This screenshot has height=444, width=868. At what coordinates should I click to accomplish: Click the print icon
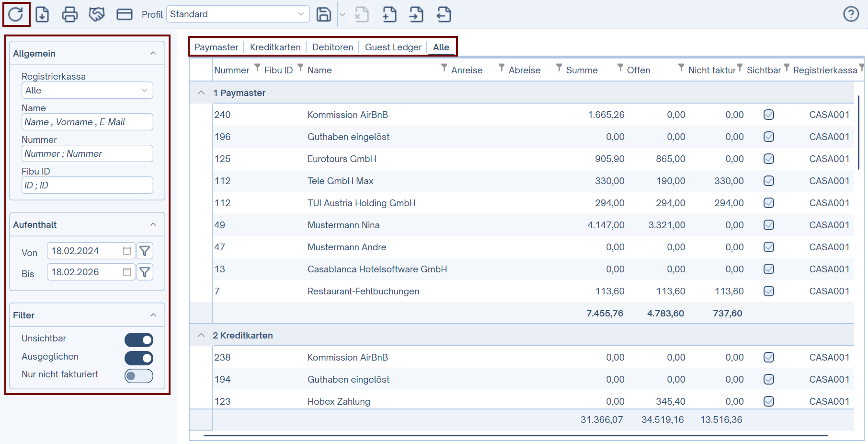point(70,14)
